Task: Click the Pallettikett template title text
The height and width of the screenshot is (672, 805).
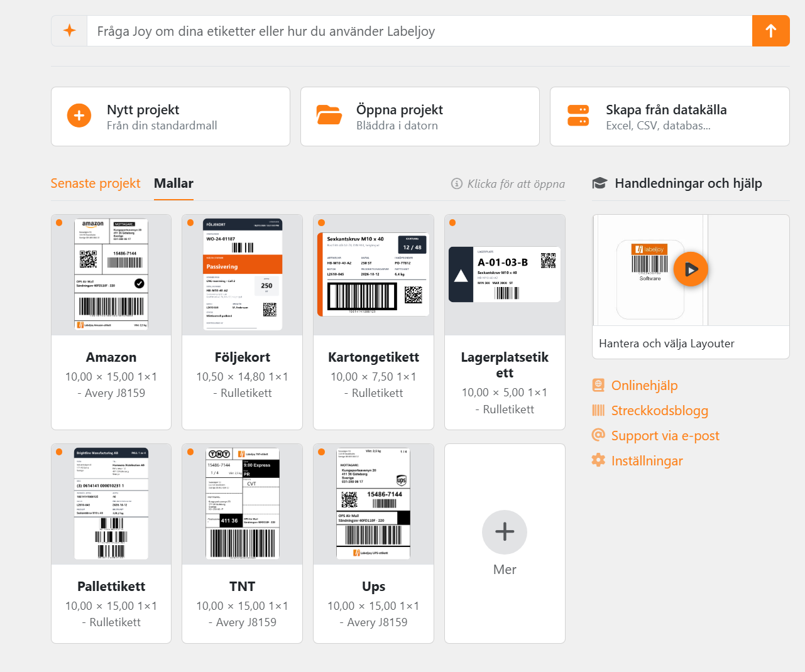Action: pyautogui.click(x=111, y=586)
